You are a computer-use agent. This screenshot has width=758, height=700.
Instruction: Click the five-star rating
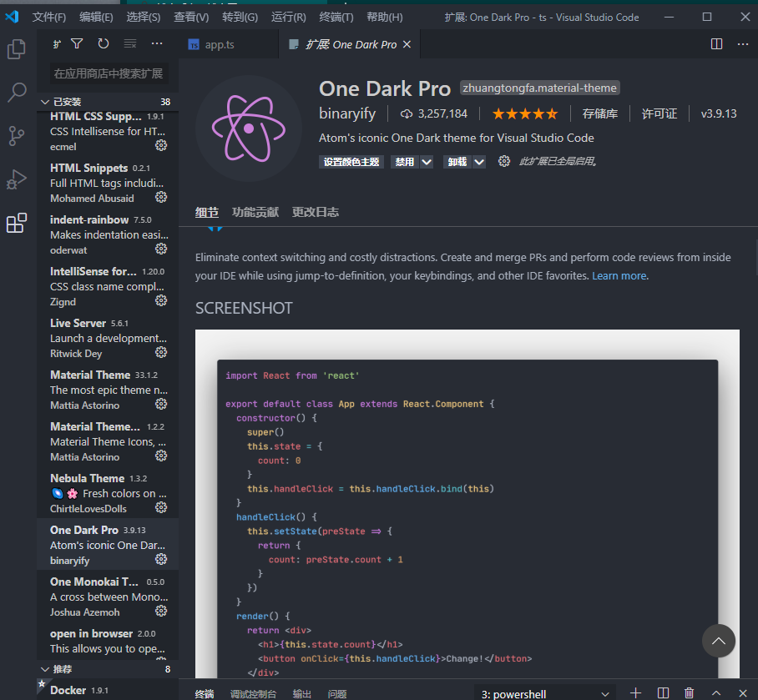pyautogui.click(x=525, y=114)
